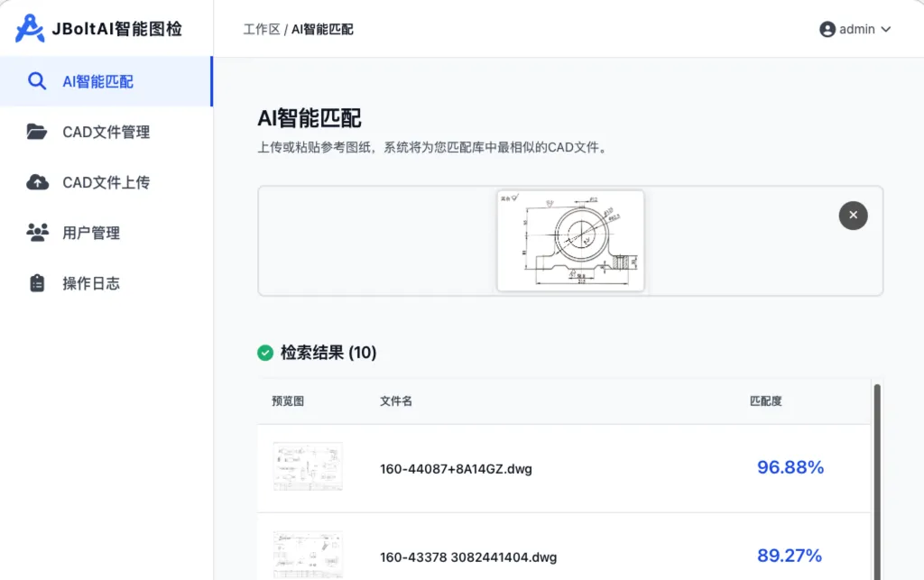Open the 工作区 breadcrumb link
The height and width of the screenshot is (580, 924).
(259, 29)
